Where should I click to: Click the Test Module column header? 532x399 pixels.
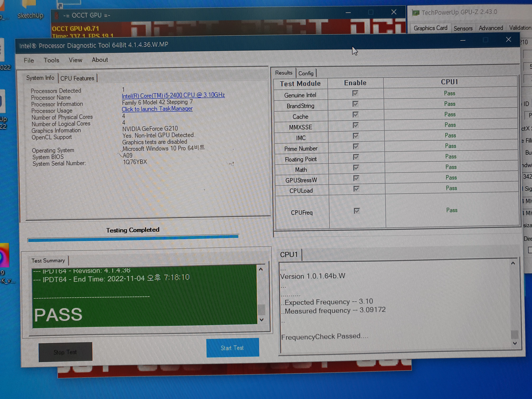pyautogui.click(x=300, y=84)
